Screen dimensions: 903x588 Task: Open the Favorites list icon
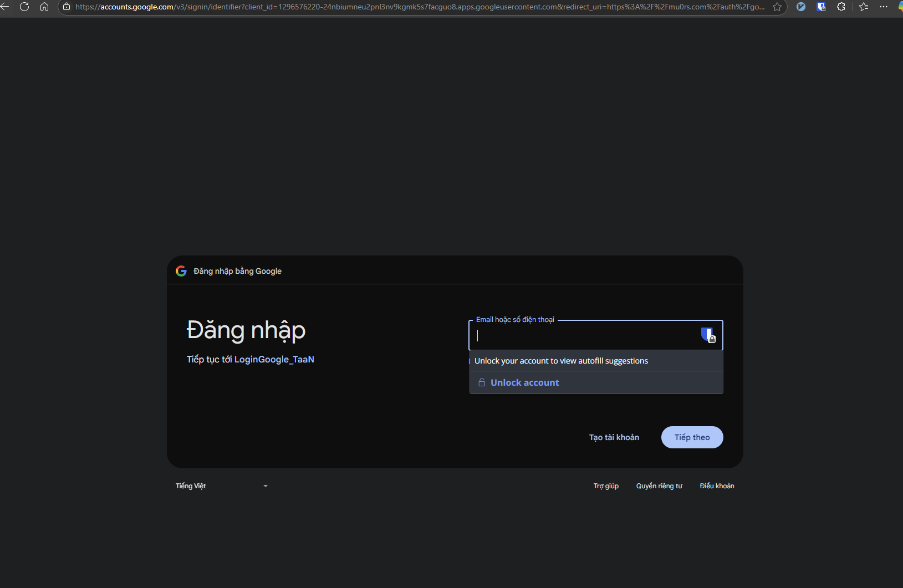[863, 7]
